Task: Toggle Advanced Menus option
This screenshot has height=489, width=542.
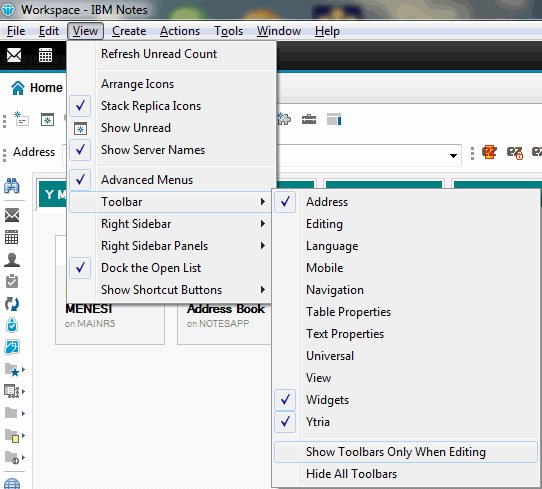Action: 171,180
